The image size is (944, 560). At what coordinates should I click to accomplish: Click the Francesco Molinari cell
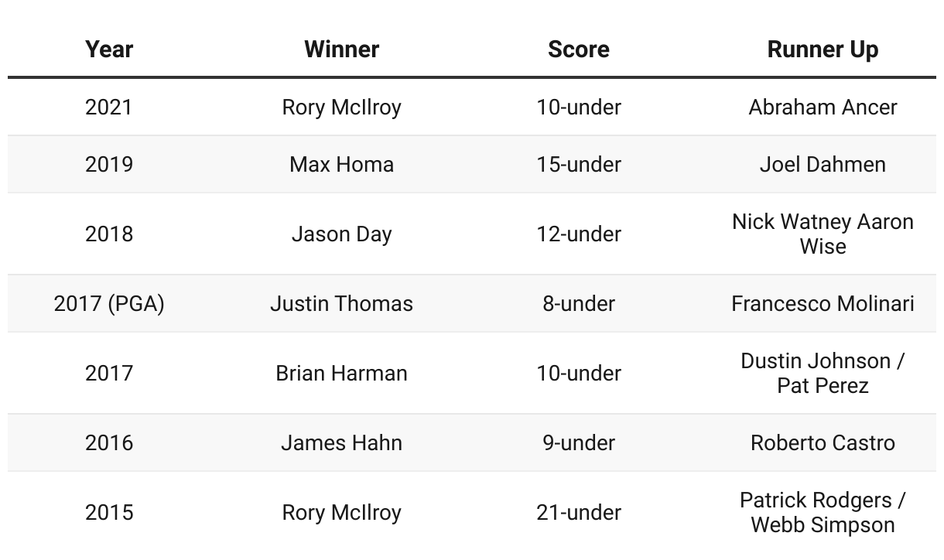823,303
